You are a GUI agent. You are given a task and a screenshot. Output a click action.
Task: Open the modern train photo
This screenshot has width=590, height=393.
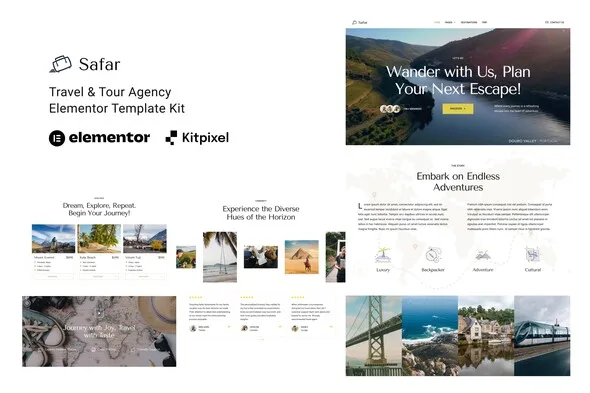point(542,336)
